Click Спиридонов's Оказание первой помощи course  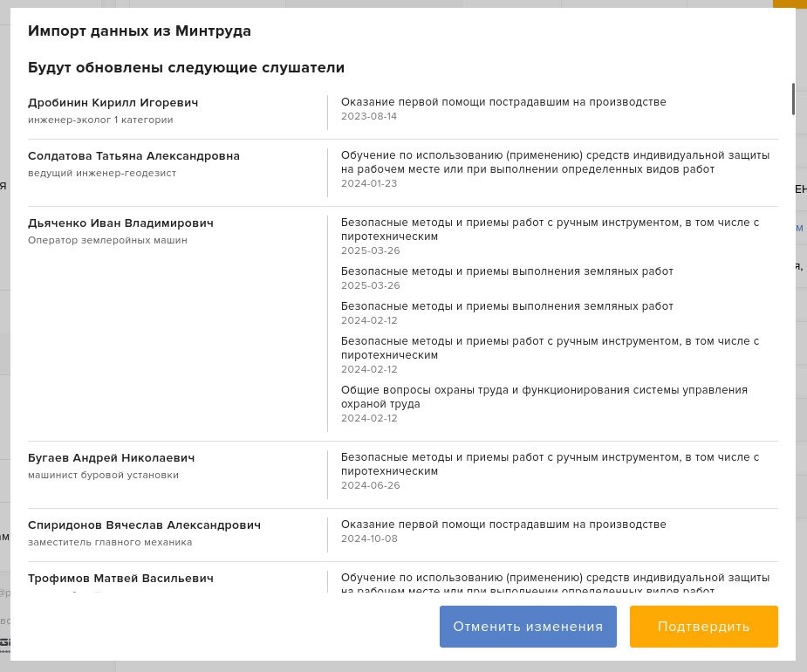pyautogui.click(x=503, y=525)
